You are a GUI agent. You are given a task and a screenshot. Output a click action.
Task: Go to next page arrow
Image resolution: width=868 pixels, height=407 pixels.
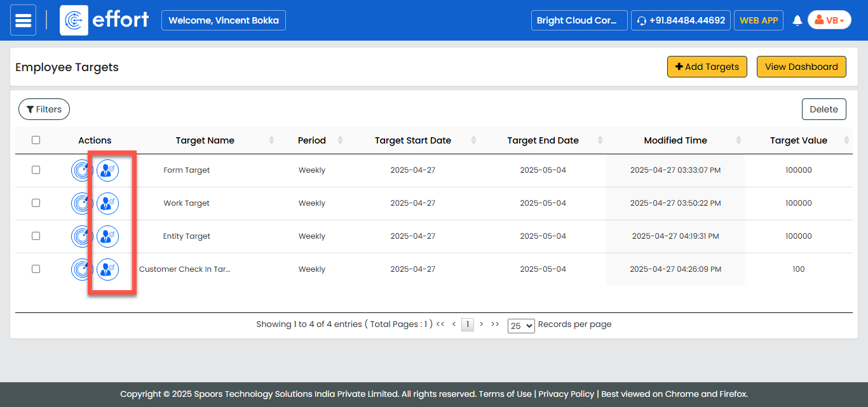click(x=482, y=324)
